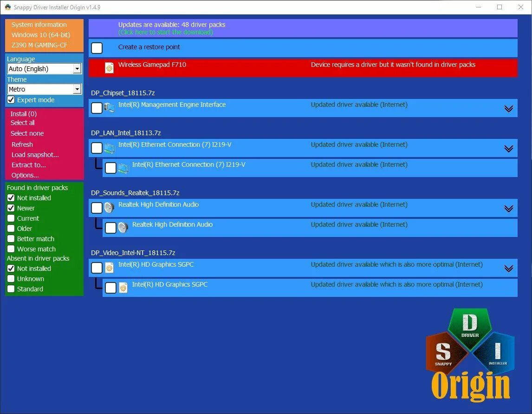The width and height of the screenshot is (532, 414).
Task: Check the first Realtek High Definition Audio checkbox
Action: point(97,208)
